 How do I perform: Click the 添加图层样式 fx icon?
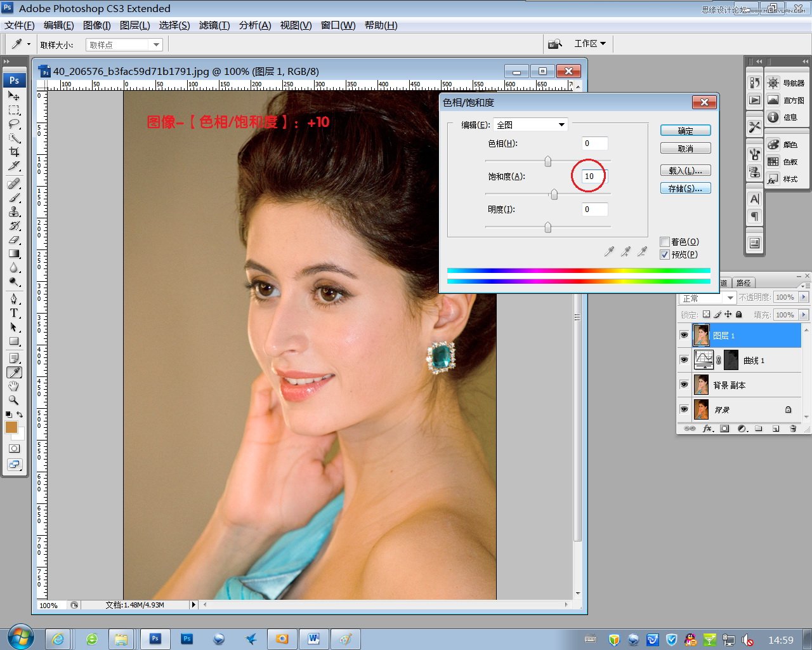click(709, 428)
